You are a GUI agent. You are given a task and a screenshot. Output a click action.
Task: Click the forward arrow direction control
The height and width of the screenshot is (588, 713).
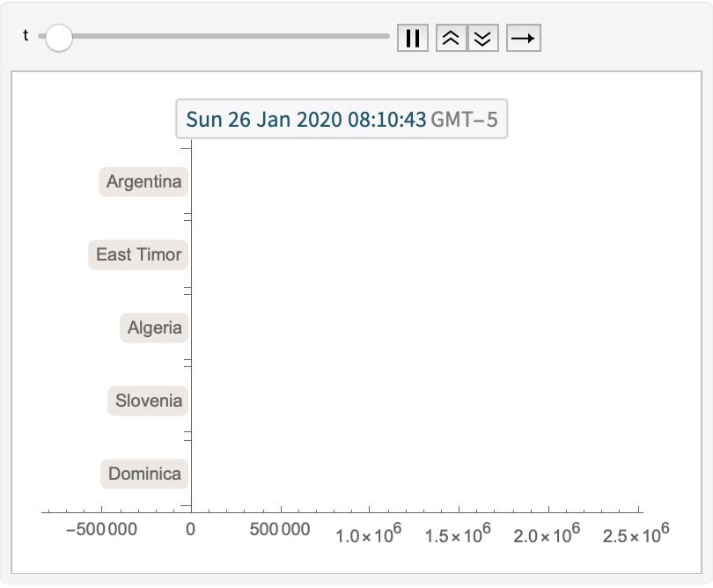[523, 37]
